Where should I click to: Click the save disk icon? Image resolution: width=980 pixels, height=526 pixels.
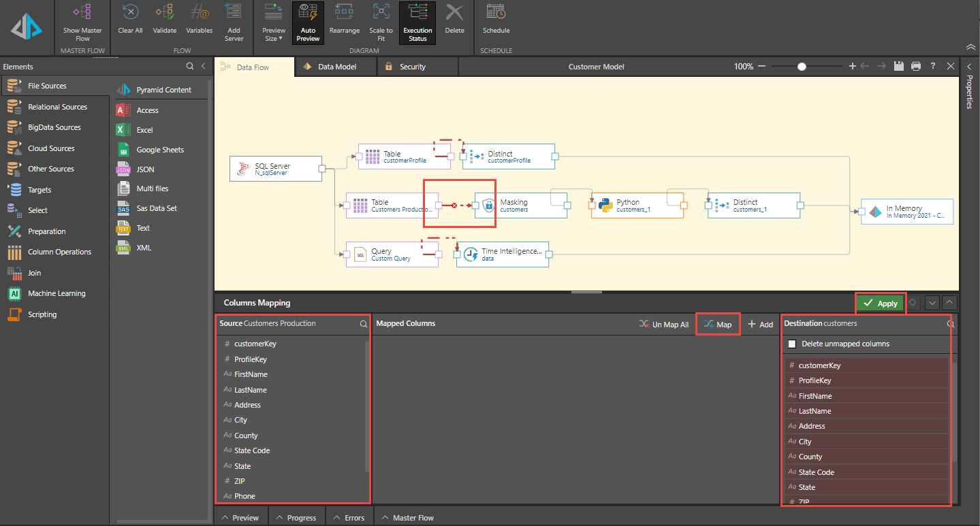point(899,67)
